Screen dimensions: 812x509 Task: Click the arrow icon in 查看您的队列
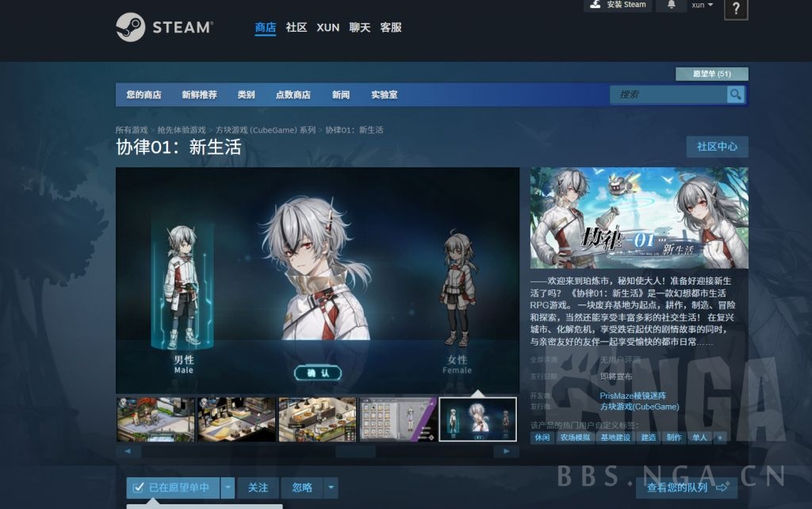pos(722,488)
